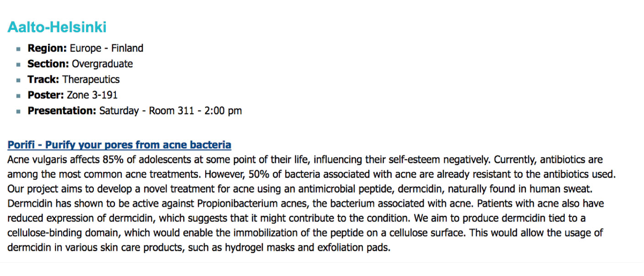Select the bold Section label

(49, 64)
